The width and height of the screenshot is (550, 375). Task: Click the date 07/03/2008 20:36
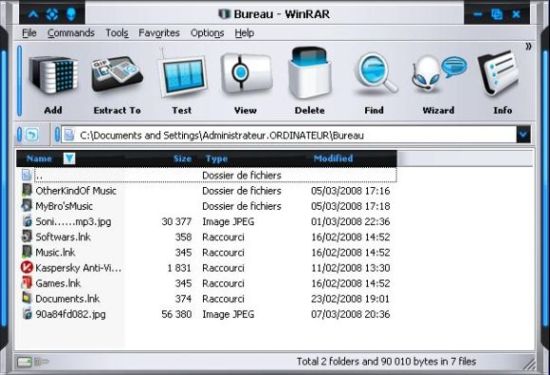(350, 314)
